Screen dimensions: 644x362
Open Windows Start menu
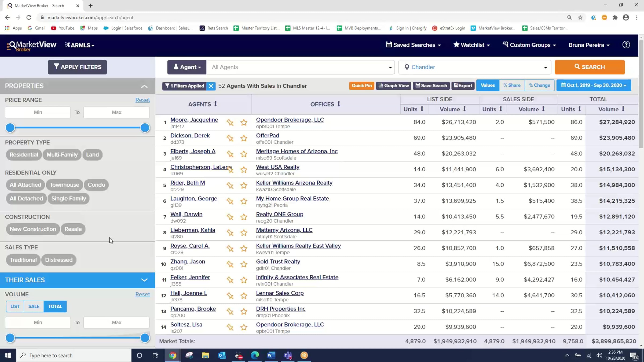(x=8, y=355)
